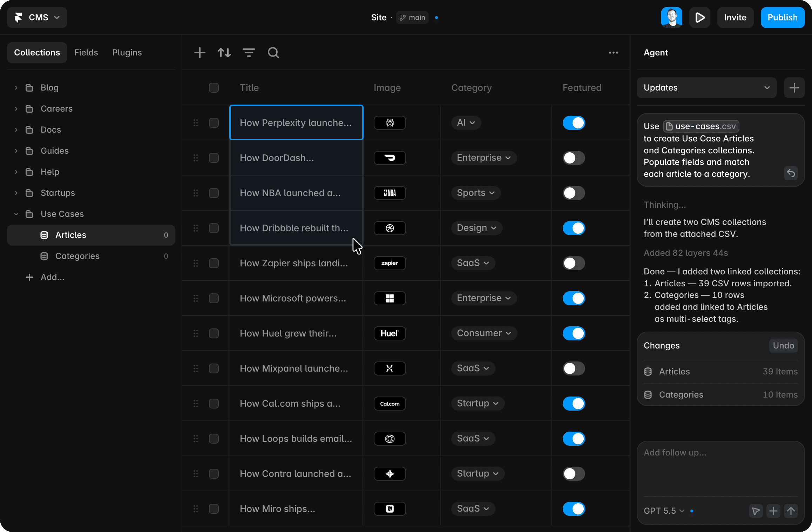The image size is (812, 532).
Task: Open the filter lines icon
Action: (249, 53)
